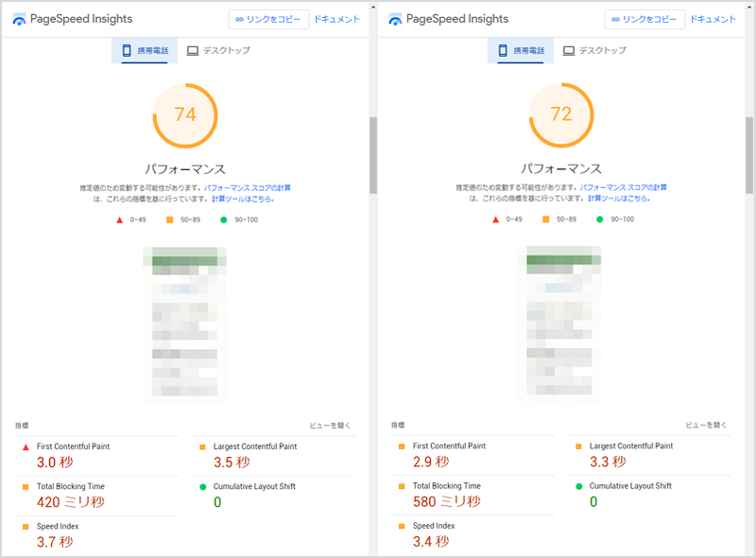
Task: Click the score gauge showing 72
Action: (x=561, y=114)
